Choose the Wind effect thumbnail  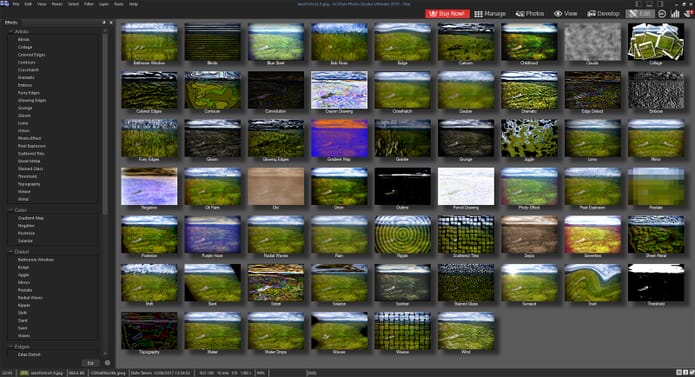coord(466,331)
